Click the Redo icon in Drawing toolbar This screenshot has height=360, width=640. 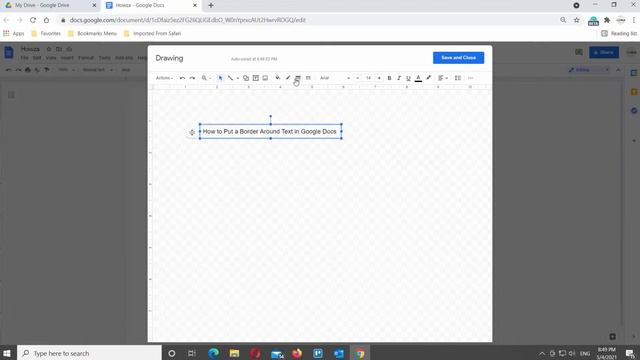click(x=192, y=78)
